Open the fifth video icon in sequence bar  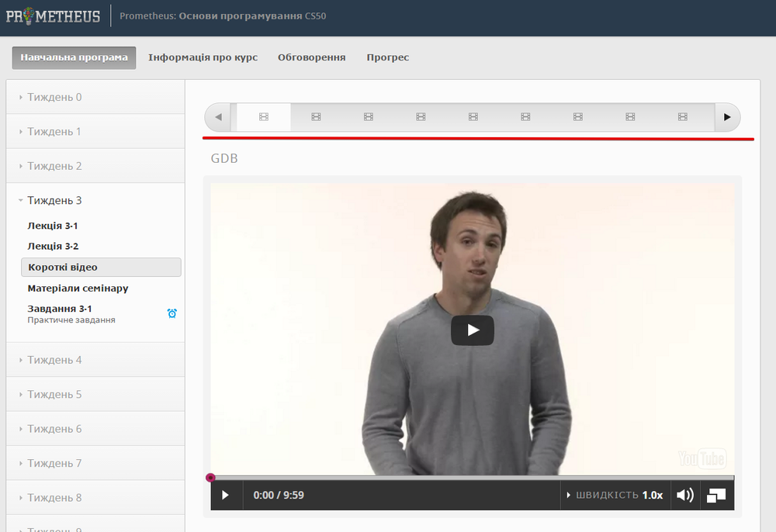point(473,117)
